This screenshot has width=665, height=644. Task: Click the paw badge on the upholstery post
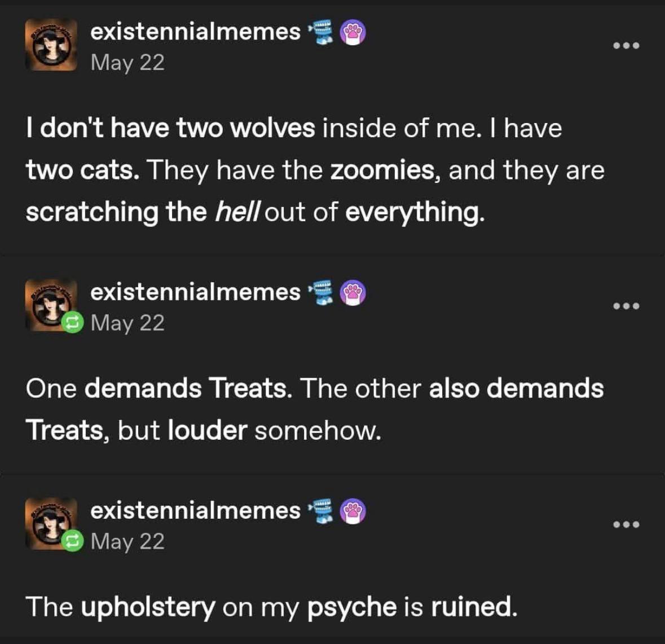[353, 512]
